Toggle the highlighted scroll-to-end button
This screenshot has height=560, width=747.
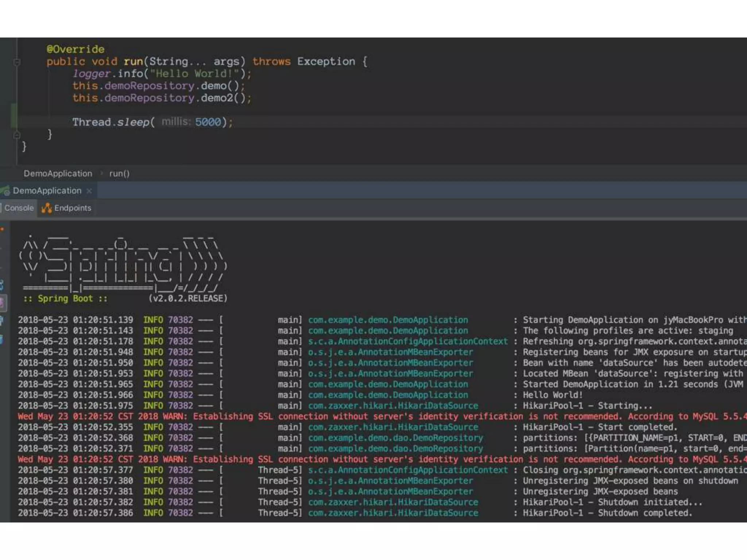tap(2, 303)
